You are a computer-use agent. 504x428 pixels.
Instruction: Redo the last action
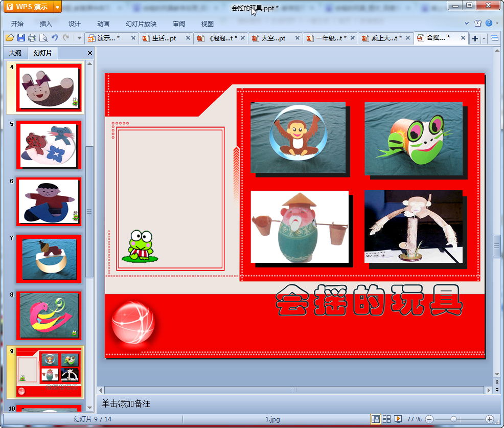click(66, 38)
